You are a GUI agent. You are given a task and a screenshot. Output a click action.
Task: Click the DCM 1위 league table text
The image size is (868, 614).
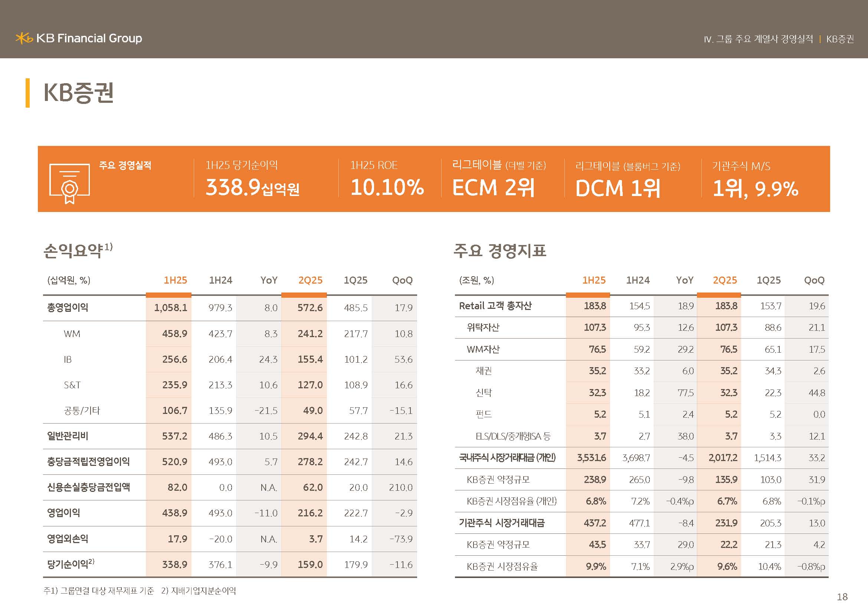[x=618, y=188]
